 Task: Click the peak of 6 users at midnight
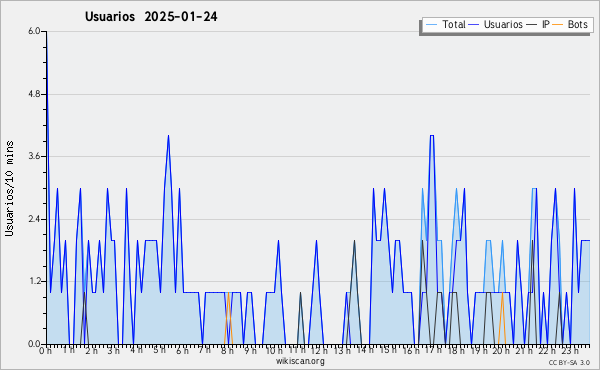(47, 32)
